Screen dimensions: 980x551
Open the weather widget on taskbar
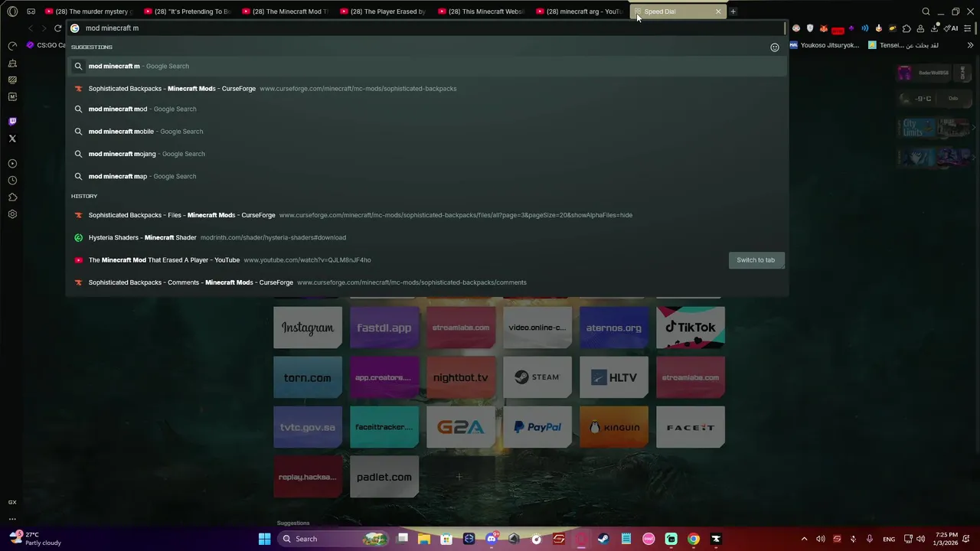[35, 539]
